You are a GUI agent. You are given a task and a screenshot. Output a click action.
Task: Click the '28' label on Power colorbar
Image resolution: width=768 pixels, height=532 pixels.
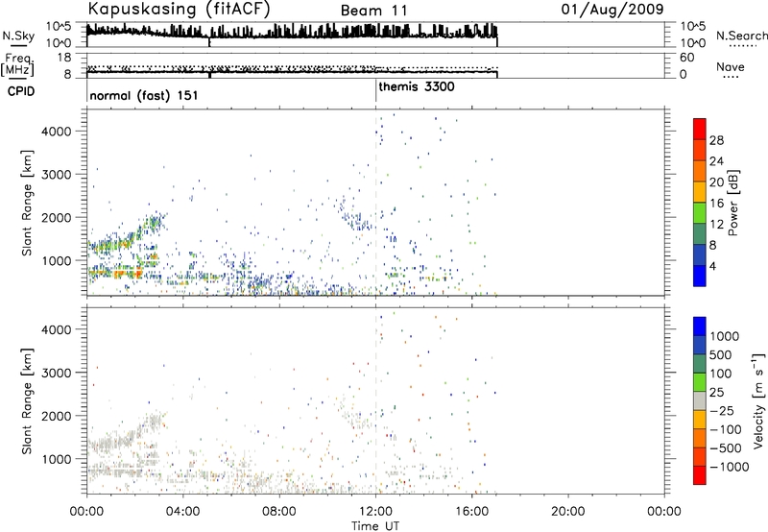coord(716,140)
